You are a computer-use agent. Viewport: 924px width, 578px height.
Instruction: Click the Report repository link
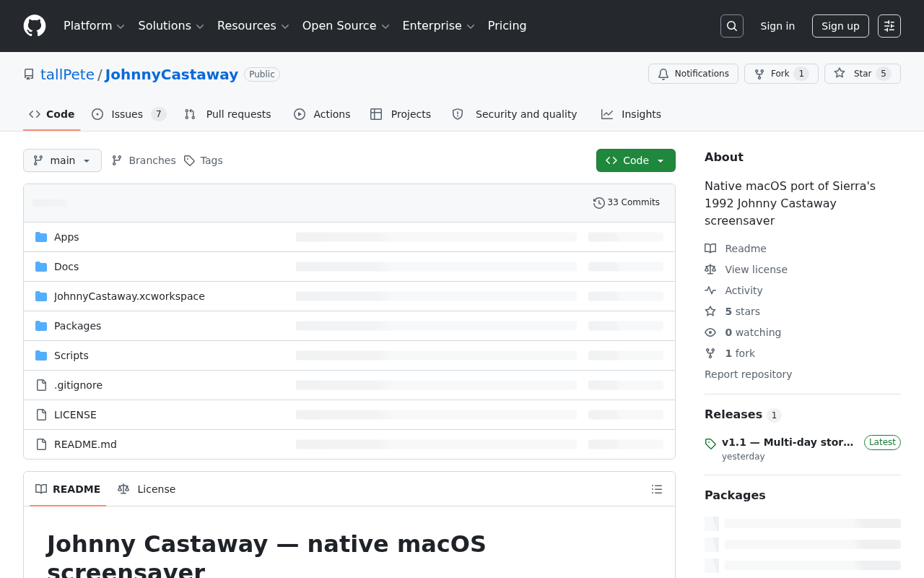click(748, 374)
